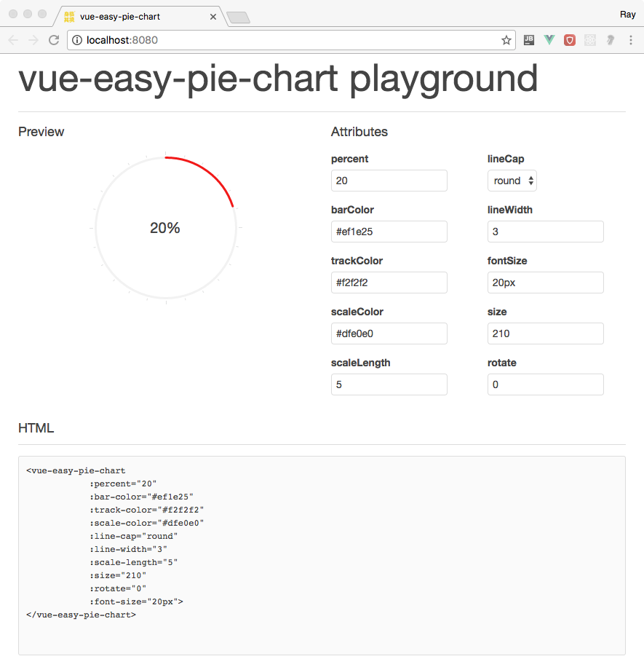Bookmark this page using the star icon
Viewport: 644px width, 667px height.
506,40
